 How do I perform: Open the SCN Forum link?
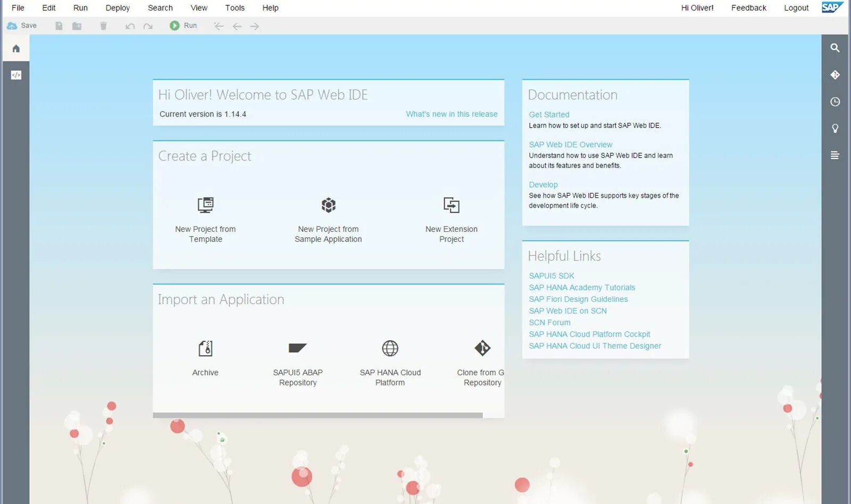pos(549,322)
